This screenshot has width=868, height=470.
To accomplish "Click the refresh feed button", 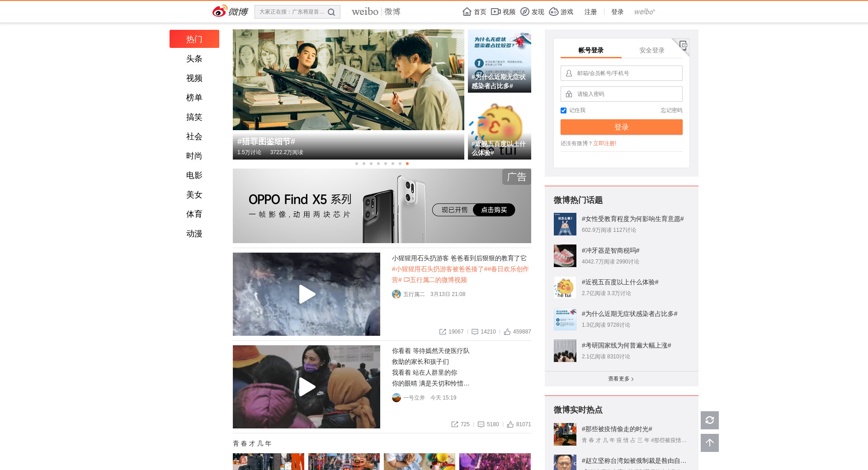I will [710, 420].
